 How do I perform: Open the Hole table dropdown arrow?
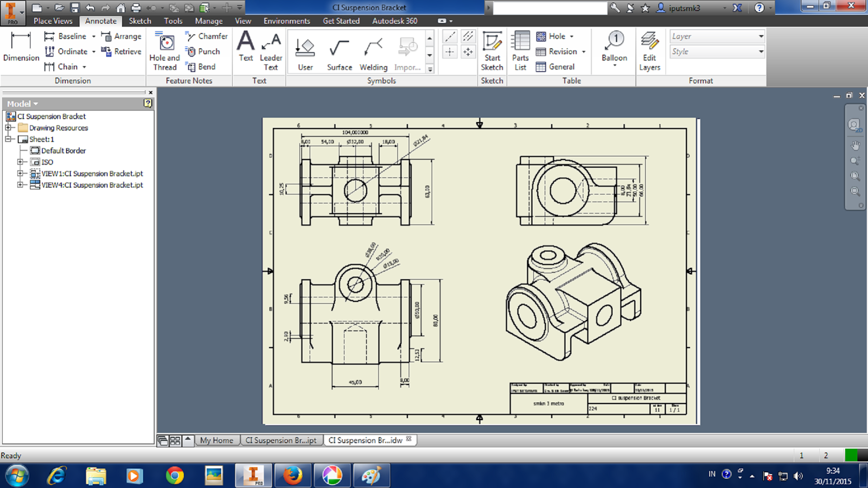(x=572, y=36)
